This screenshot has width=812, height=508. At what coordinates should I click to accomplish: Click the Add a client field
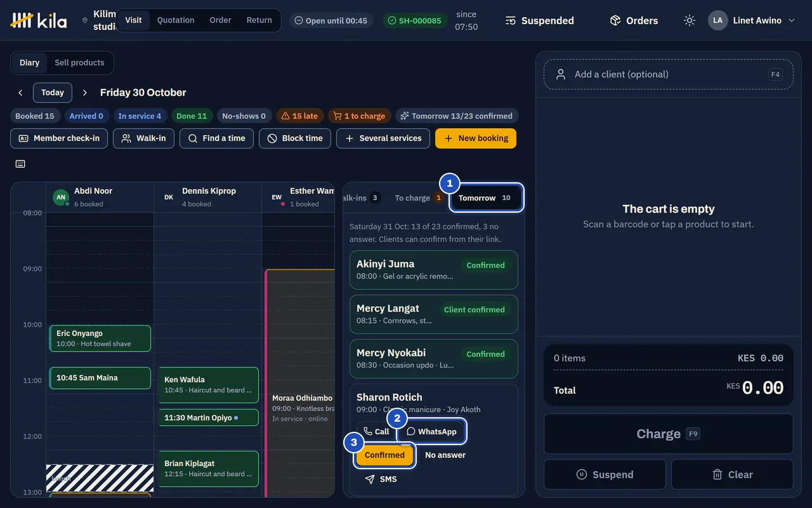[668, 74]
